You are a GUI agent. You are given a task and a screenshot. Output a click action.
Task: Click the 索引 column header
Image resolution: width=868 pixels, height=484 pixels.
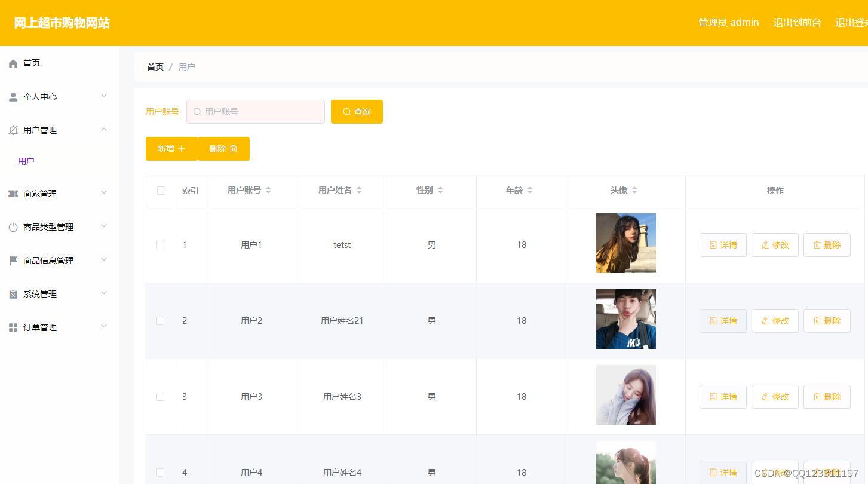pyautogui.click(x=191, y=191)
